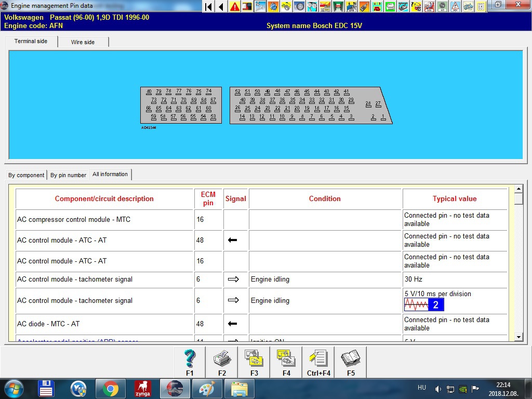Screen dimensions: 532x399
Task: Open the Zynga app on the taskbar
Action: coord(142,389)
